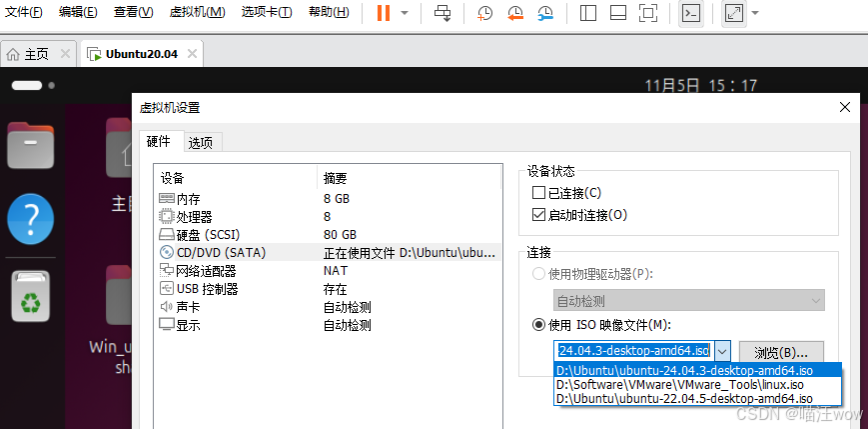
Task: Close the 主页 tab
Action: pyautogui.click(x=65, y=54)
